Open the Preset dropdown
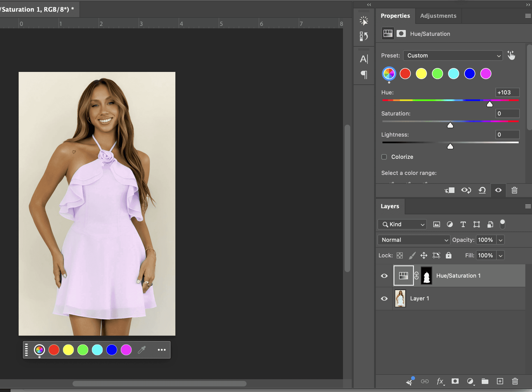532x392 pixels. pyautogui.click(x=453, y=56)
